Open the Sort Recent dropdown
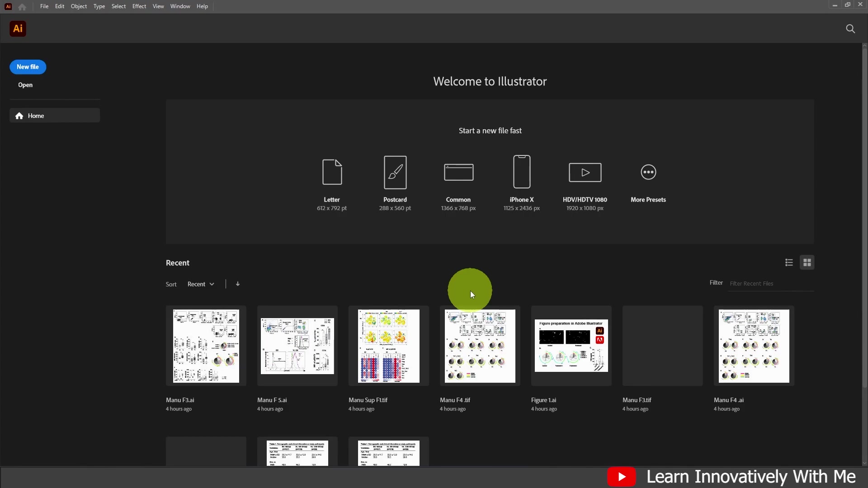This screenshot has width=868, height=488. tap(201, 284)
